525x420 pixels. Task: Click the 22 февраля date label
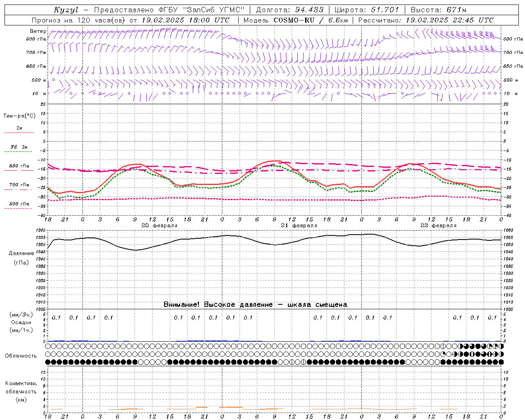[438, 226]
